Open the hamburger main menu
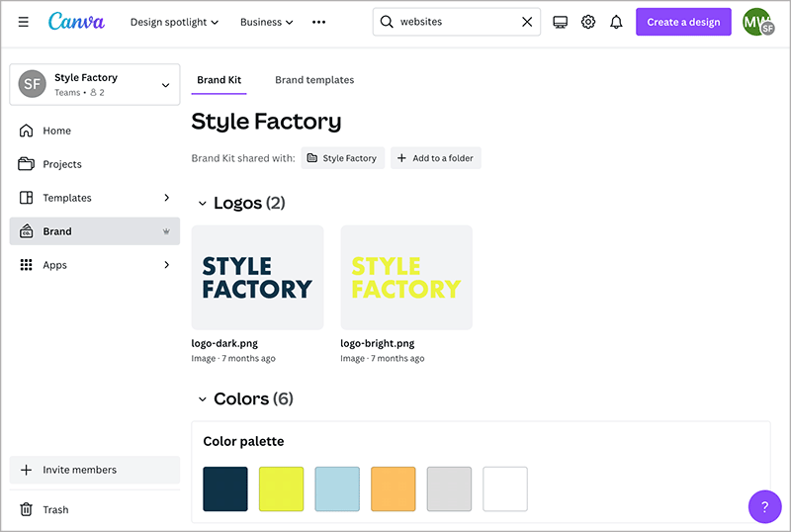 23,22
